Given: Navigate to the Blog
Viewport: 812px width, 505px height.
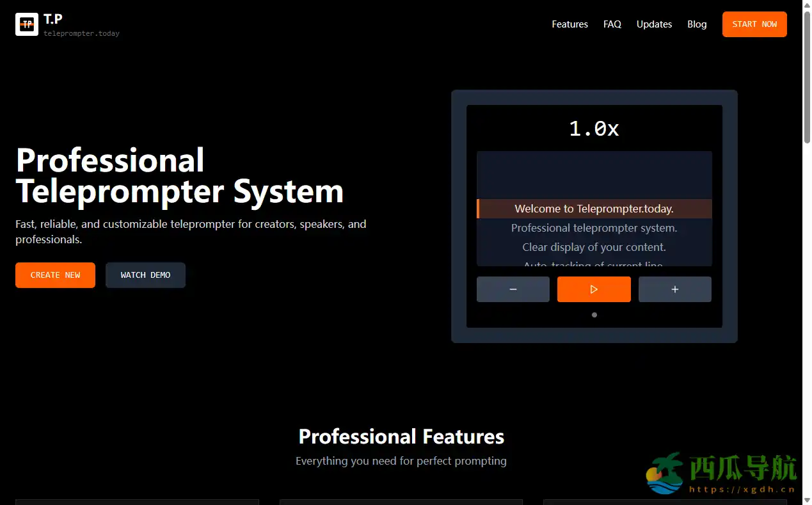Looking at the screenshot, I should 697,24.
